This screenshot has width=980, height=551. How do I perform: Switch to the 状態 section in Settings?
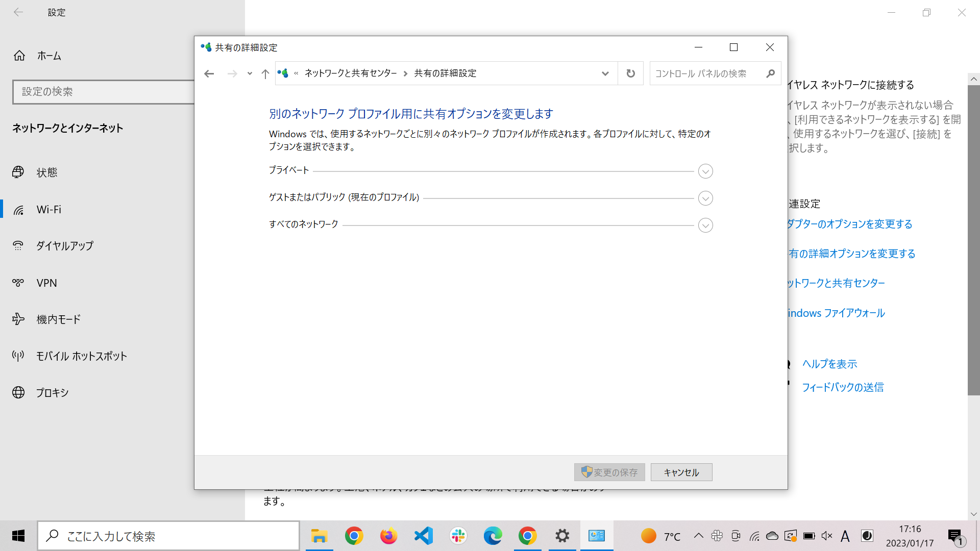click(46, 172)
